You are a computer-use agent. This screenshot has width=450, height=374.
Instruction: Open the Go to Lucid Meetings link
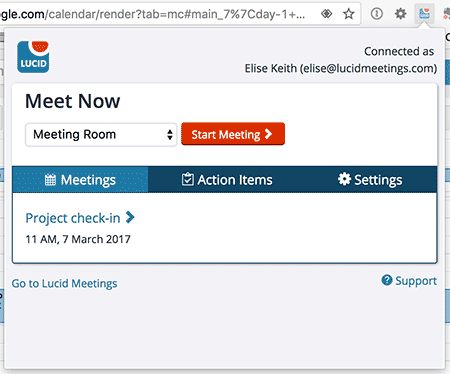[x=64, y=283]
